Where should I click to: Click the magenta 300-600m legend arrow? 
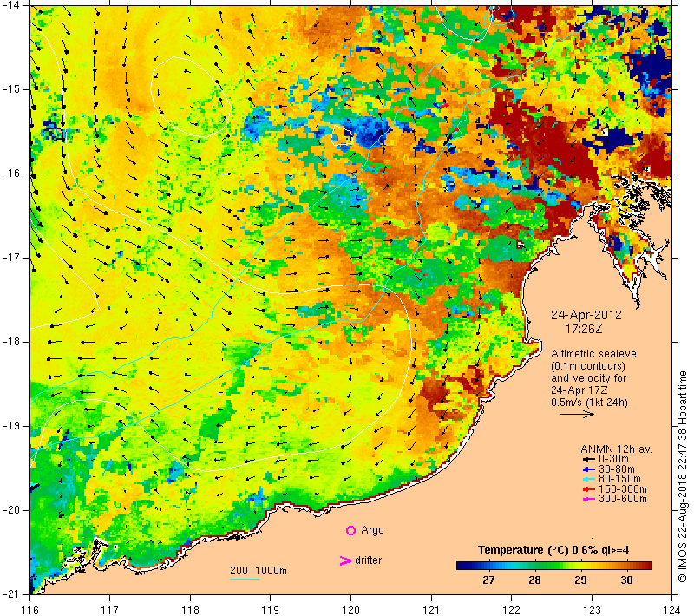[588, 500]
